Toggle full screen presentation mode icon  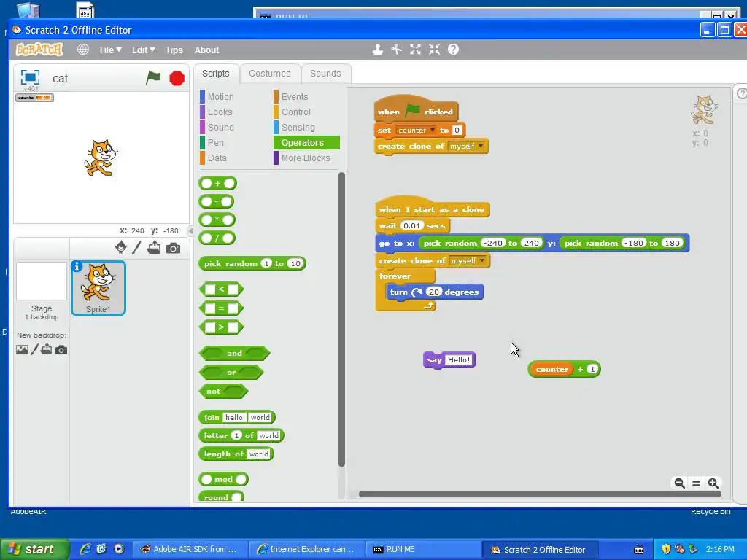(30, 77)
